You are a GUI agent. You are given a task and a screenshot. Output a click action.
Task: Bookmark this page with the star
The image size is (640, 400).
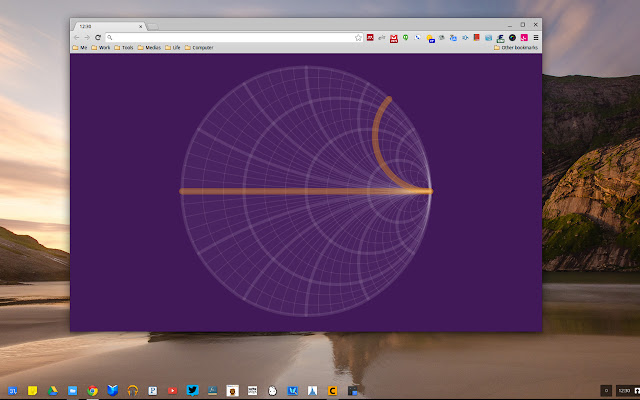[x=358, y=38]
